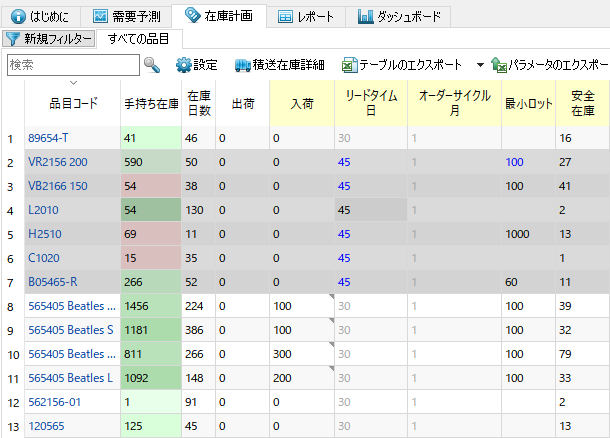Expand テーブルのエクスポート dropdown arrow
Image resolution: width=610 pixels, height=438 pixels.
pyautogui.click(x=479, y=65)
